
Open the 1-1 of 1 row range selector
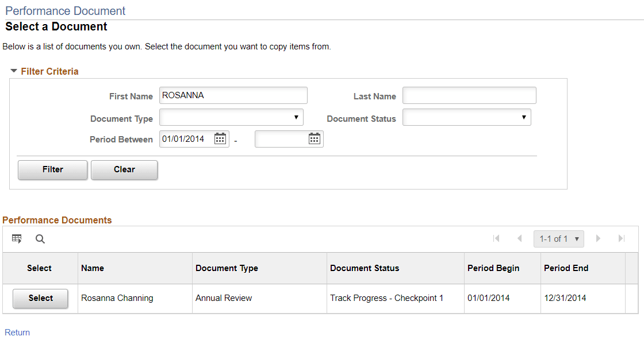tap(558, 238)
